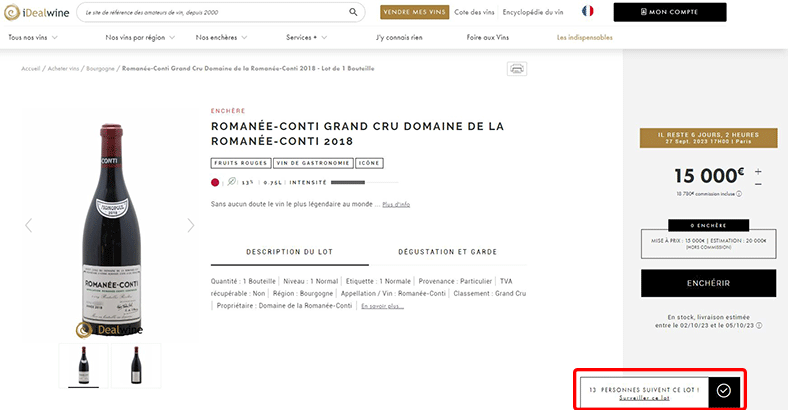Click the 0 Enchère label

[x=709, y=225]
